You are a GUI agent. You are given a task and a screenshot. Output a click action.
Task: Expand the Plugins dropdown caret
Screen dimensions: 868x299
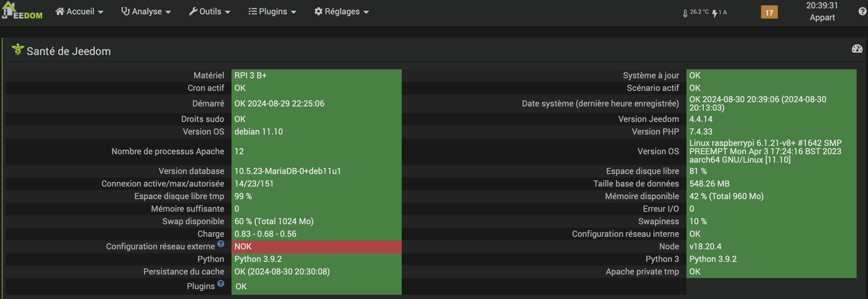[294, 12]
